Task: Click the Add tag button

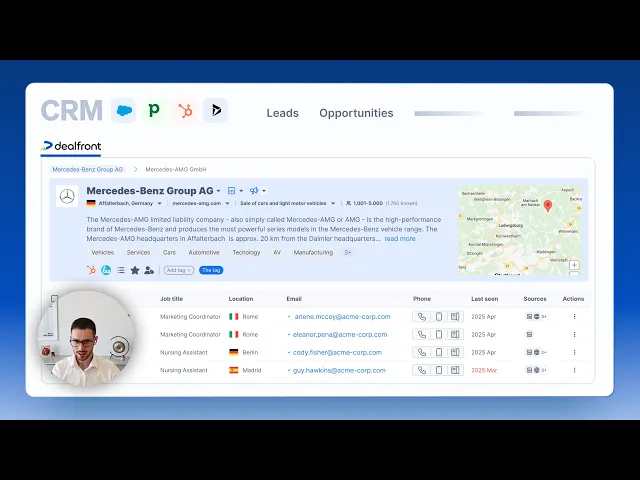Action: coord(179,270)
